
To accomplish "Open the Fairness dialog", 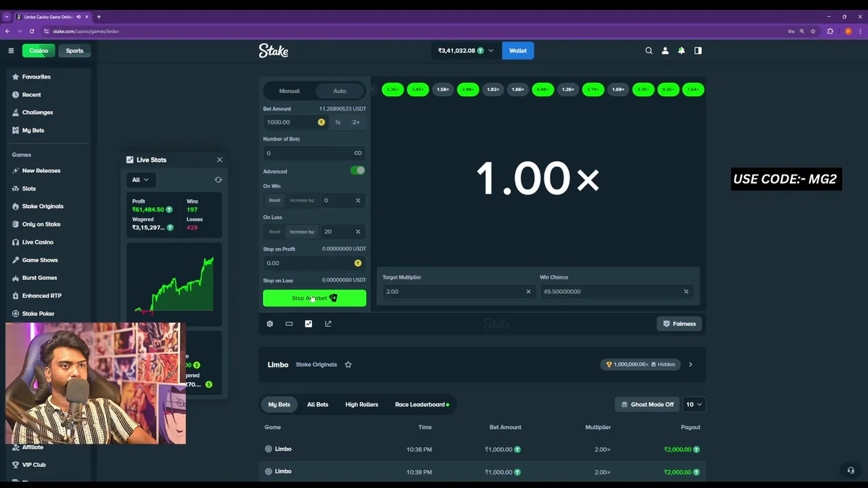I will (x=679, y=324).
